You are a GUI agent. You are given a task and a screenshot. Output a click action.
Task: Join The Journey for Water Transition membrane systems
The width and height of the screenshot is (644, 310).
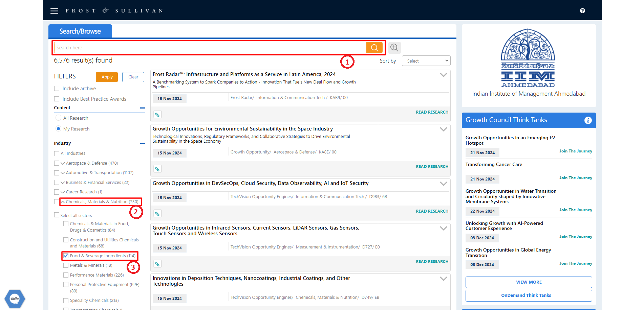(x=576, y=210)
